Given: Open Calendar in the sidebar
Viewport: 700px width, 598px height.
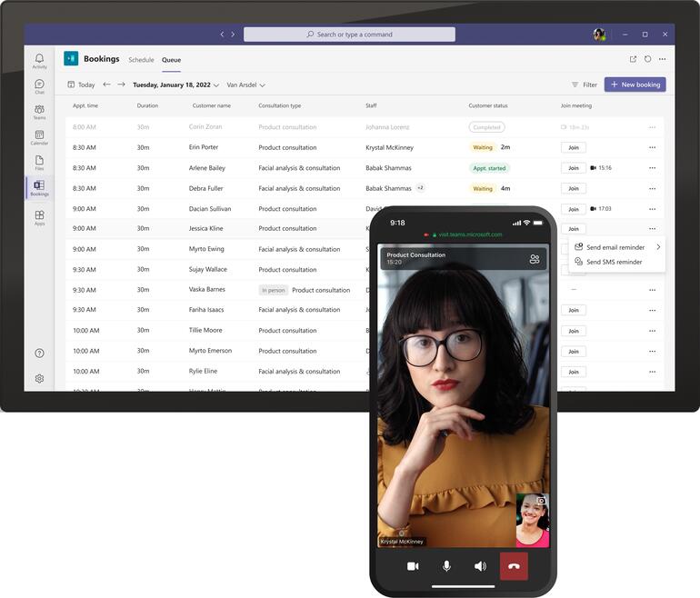Looking at the screenshot, I should tap(39, 137).
